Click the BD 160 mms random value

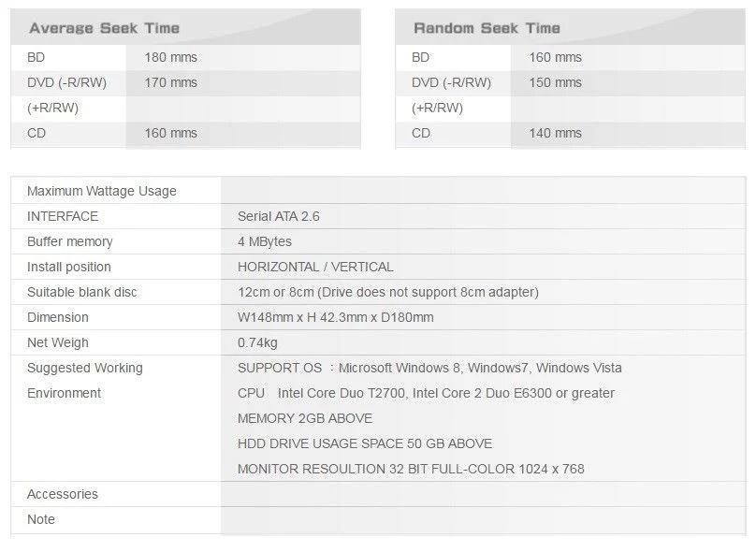pyautogui.click(x=555, y=57)
